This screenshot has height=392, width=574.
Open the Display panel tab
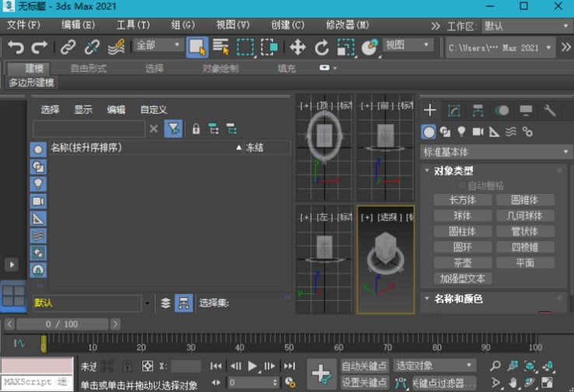[526, 110]
